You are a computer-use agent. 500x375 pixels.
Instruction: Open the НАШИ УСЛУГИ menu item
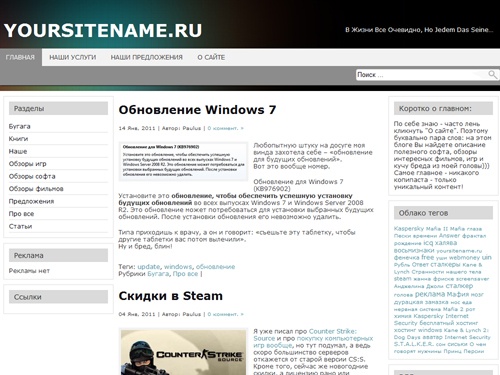pos(73,57)
